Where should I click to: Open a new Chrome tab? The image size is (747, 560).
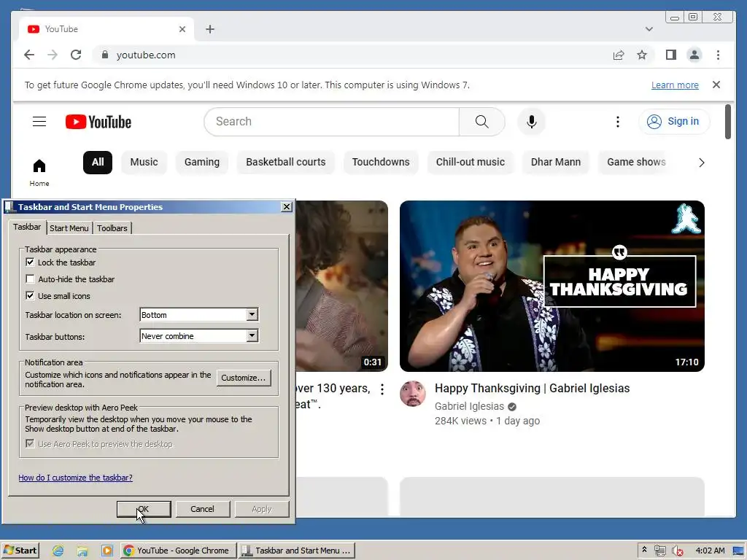[210, 29]
